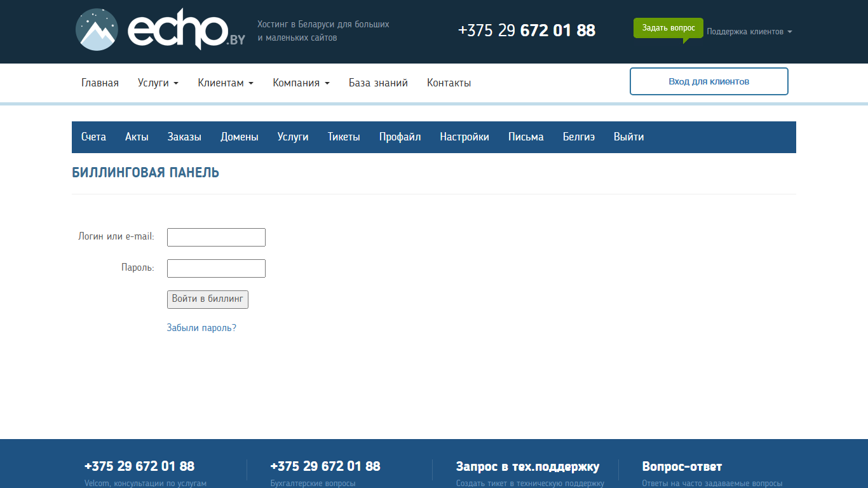Open the Акты billing tab
Viewport: 868px width, 488px height.
tap(137, 137)
